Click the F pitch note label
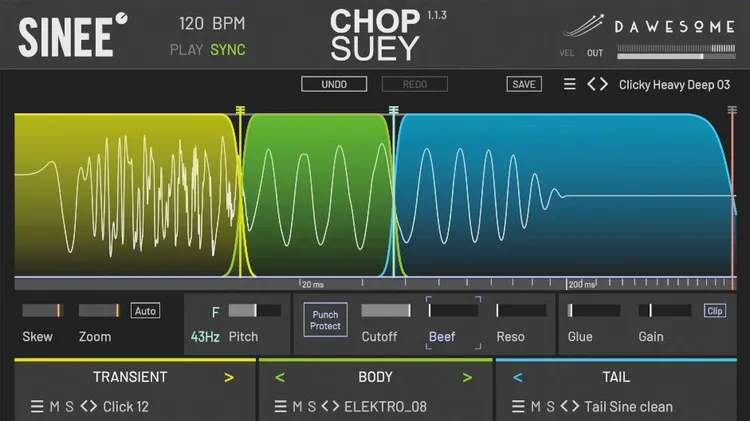Image resolution: width=750 pixels, height=421 pixels. pos(215,312)
